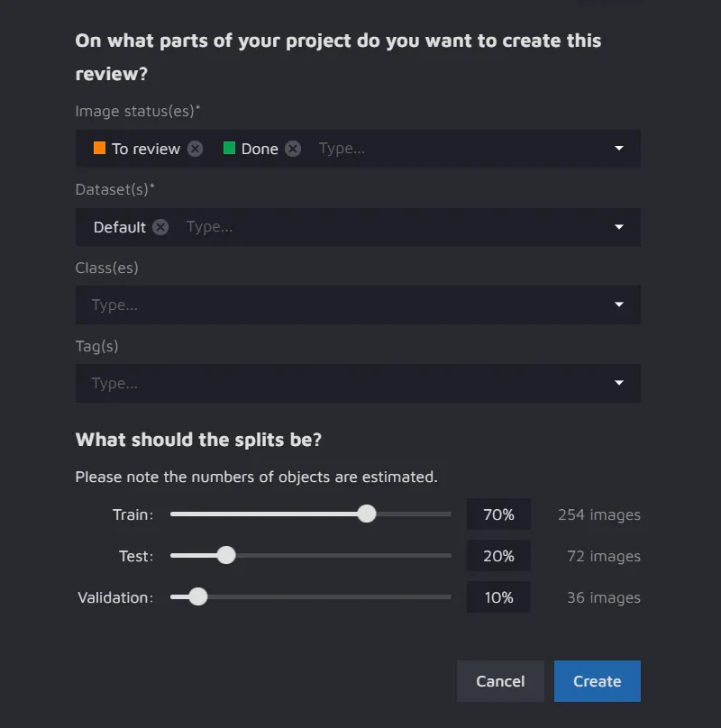Expand the Image status dropdown arrow
This screenshot has width=721, height=728.
click(619, 149)
